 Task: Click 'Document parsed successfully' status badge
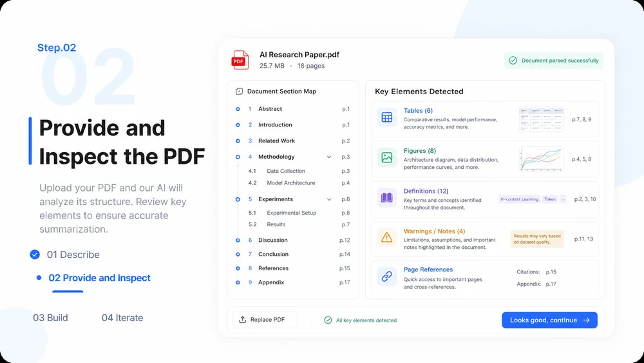[x=554, y=61]
